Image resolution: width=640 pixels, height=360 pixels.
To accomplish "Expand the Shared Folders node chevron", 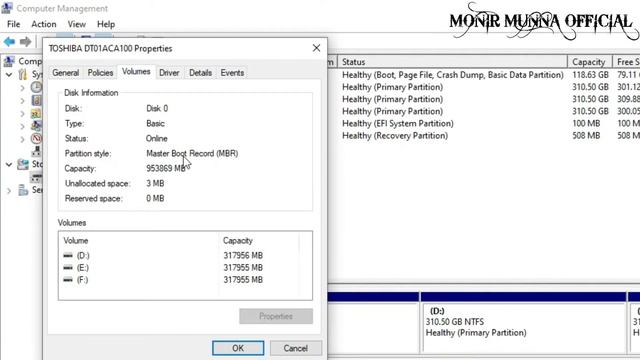I will point(22,114).
